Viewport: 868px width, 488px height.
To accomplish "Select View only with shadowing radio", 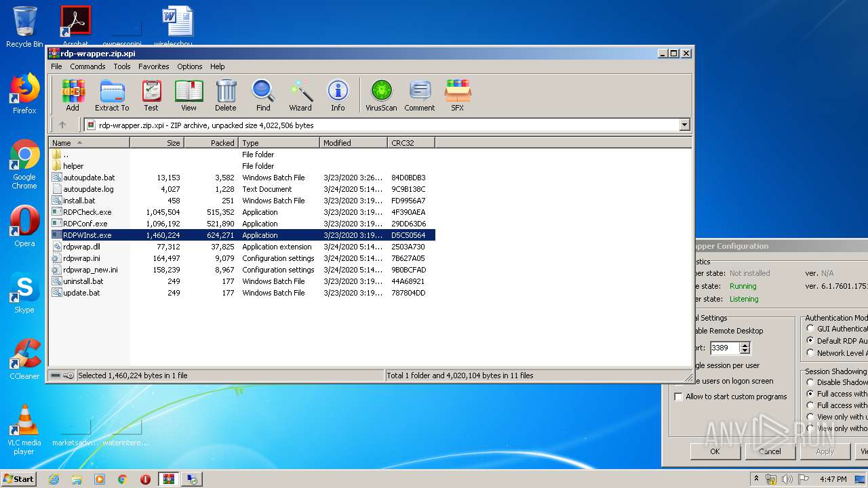I will coord(810,417).
